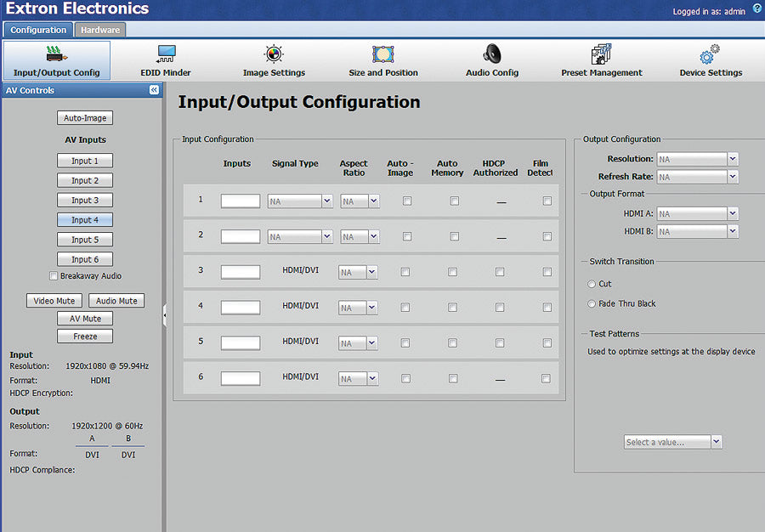Open Signal Type dropdown for input 1
Viewport: 765px width, 532px height.
(300, 201)
